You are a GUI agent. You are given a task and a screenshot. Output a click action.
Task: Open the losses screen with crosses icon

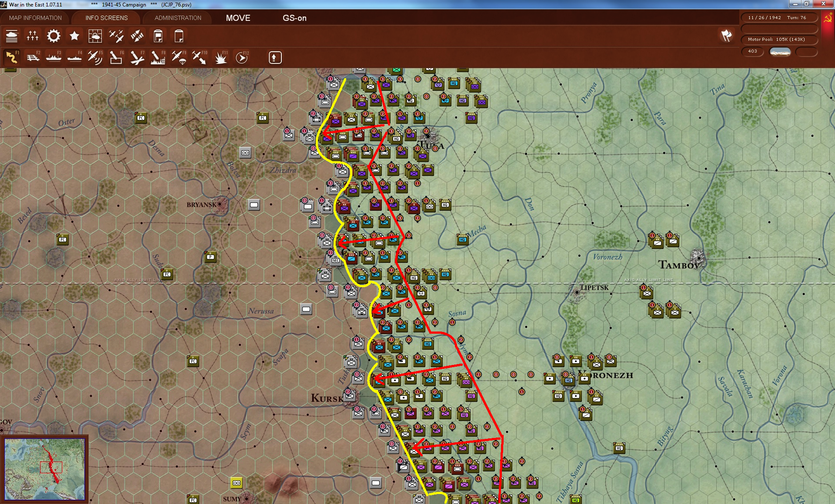(33, 36)
